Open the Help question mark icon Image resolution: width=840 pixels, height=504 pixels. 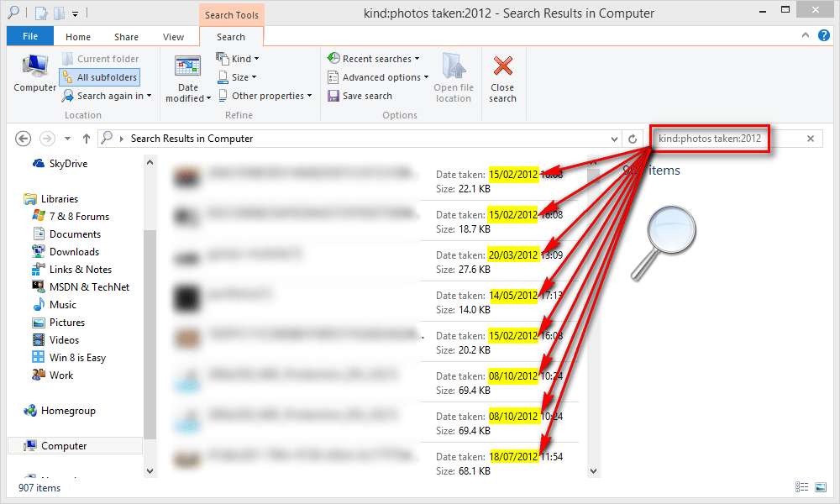[824, 36]
